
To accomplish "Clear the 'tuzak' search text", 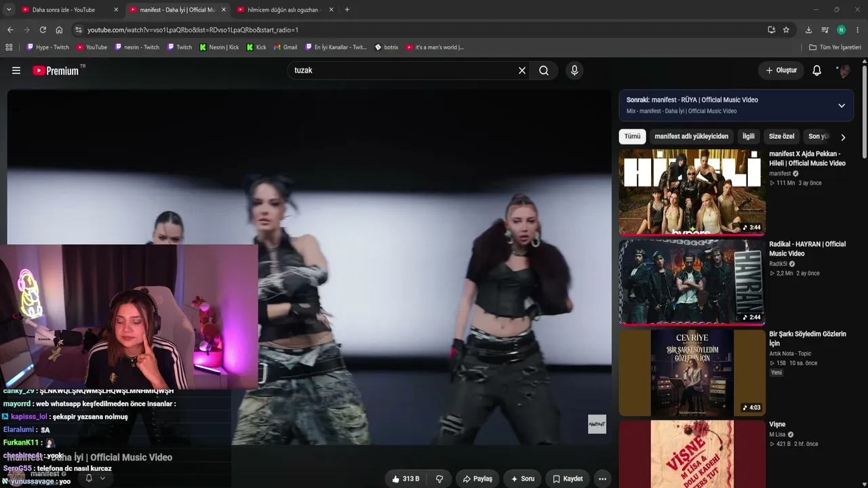I will (x=522, y=70).
